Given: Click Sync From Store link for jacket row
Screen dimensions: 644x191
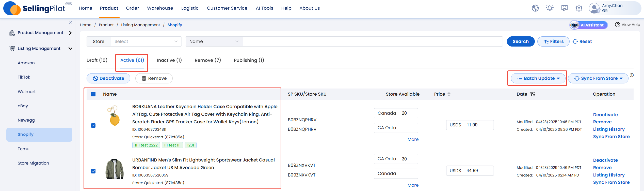Looking at the screenshot, I should pyautogui.click(x=611, y=182).
